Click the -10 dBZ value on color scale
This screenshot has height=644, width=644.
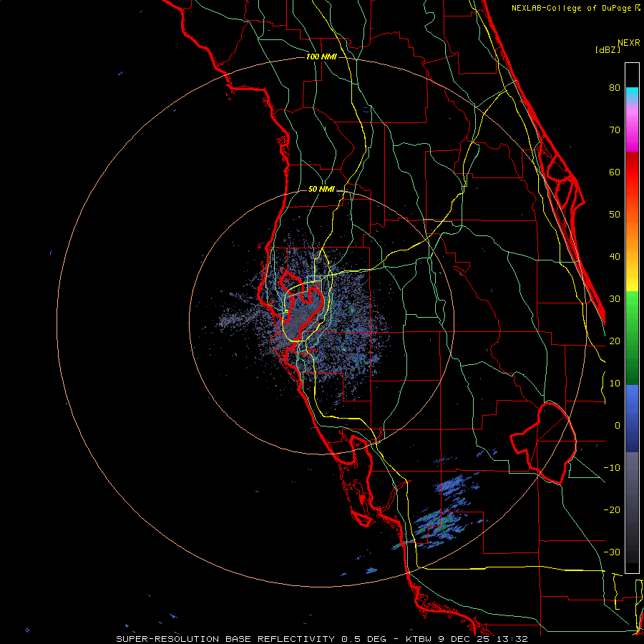pos(612,468)
